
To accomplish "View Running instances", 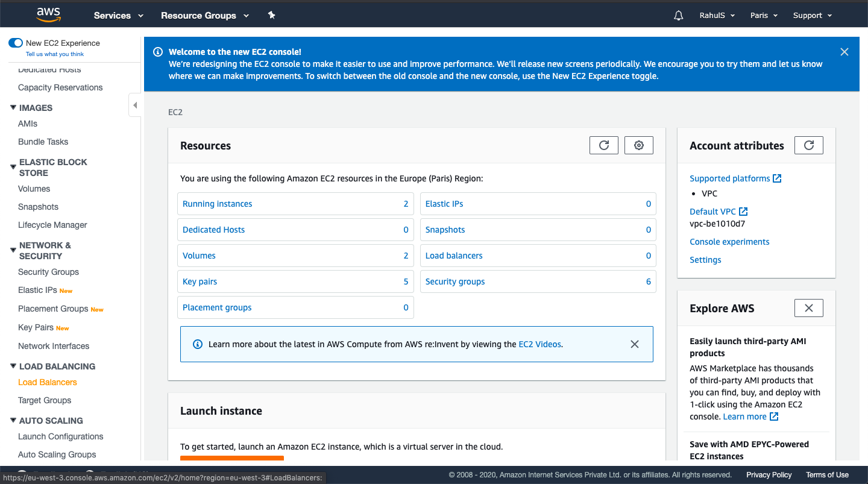I will pyautogui.click(x=217, y=204).
